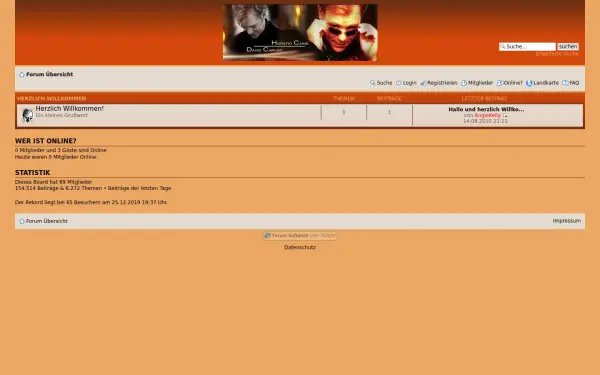600x375 pixels.
Task: Click the Forum Übersicht icon in footer bar
Action: click(x=22, y=222)
